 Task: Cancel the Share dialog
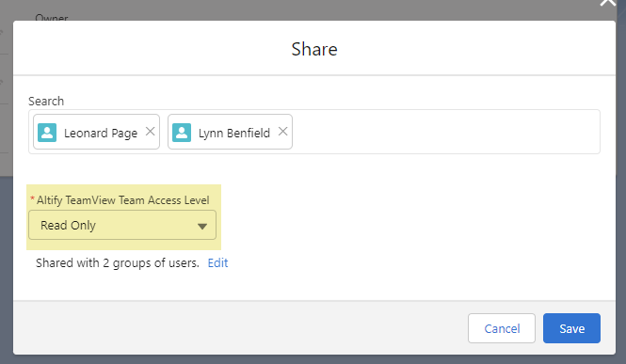502,328
